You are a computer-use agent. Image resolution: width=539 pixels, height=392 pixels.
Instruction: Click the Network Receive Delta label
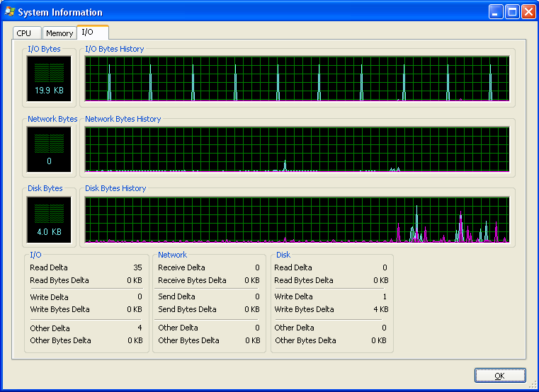point(181,267)
